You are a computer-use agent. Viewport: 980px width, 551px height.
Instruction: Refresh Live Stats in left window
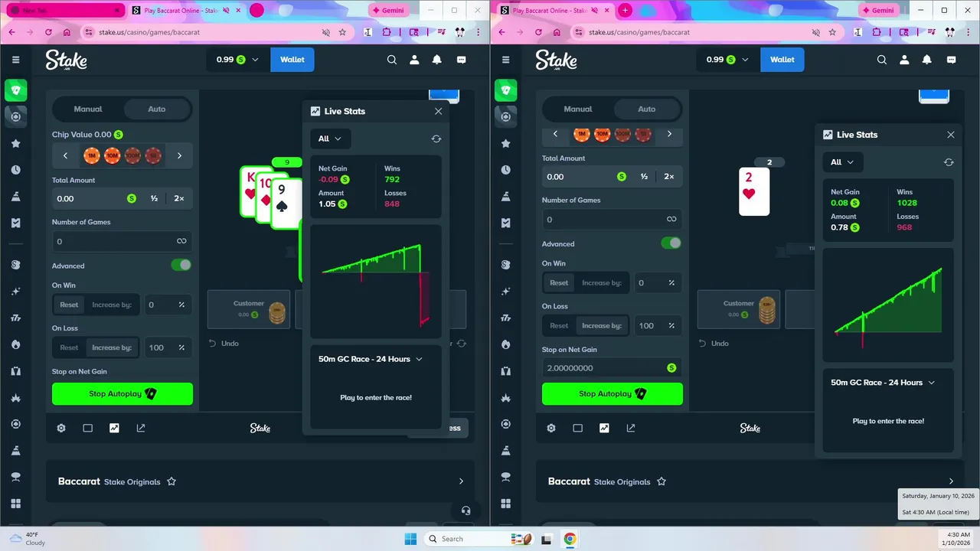point(436,139)
